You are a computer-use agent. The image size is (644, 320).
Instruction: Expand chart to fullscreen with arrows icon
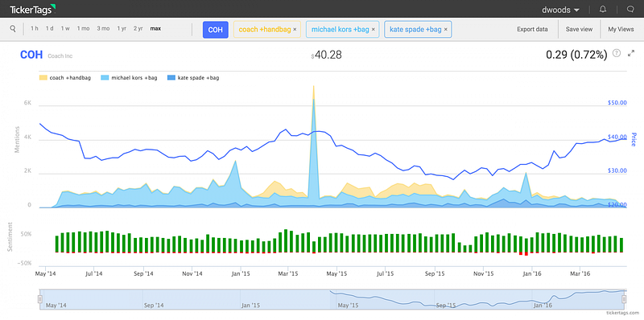pyautogui.click(x=631, y=53)
